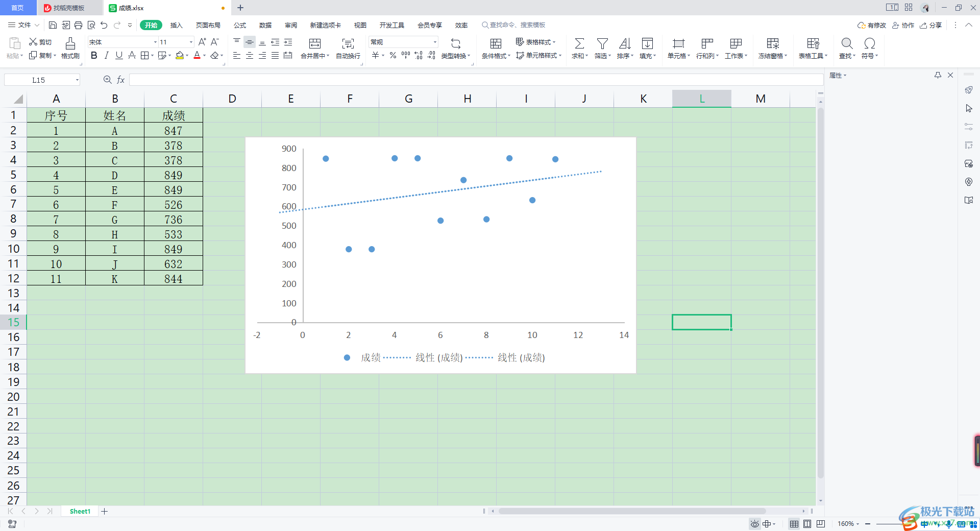Click the 有修改 status button
Viewport: 980px width, 531px height.
click(x=872, y=25)
